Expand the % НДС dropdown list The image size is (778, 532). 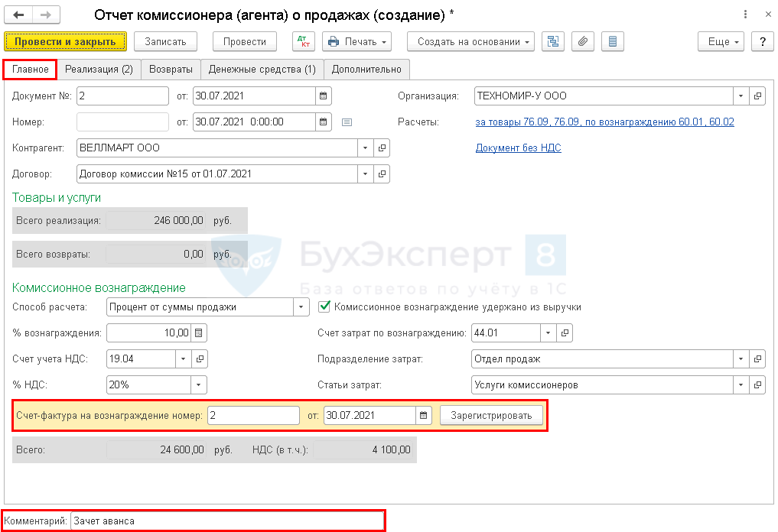[x=198, y=385]
